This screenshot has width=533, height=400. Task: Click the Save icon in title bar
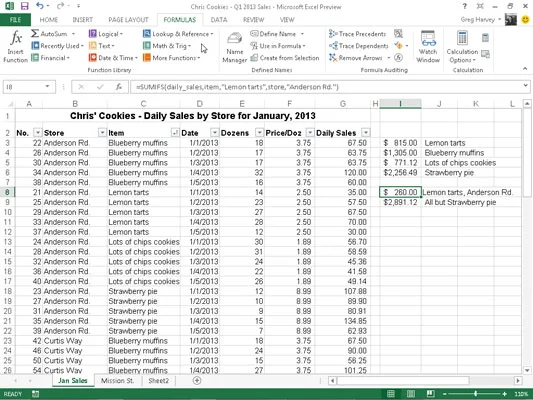[x=24, y=6]
